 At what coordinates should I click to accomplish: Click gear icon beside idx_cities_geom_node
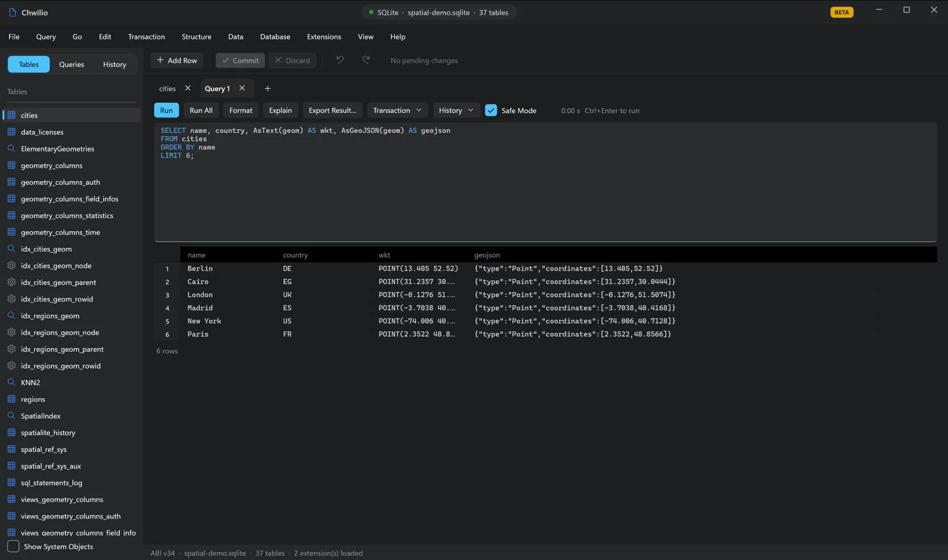(11, 265)
